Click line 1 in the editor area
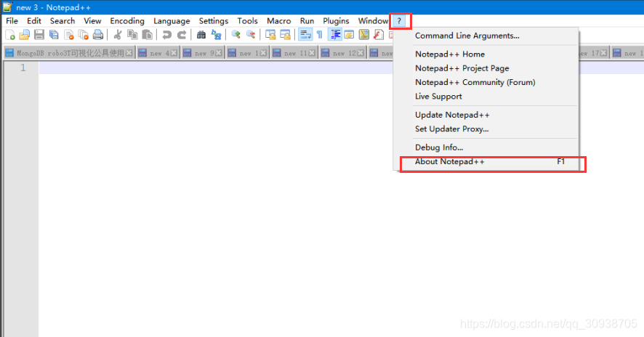This screenshot has height=337, width=644. 216,68
